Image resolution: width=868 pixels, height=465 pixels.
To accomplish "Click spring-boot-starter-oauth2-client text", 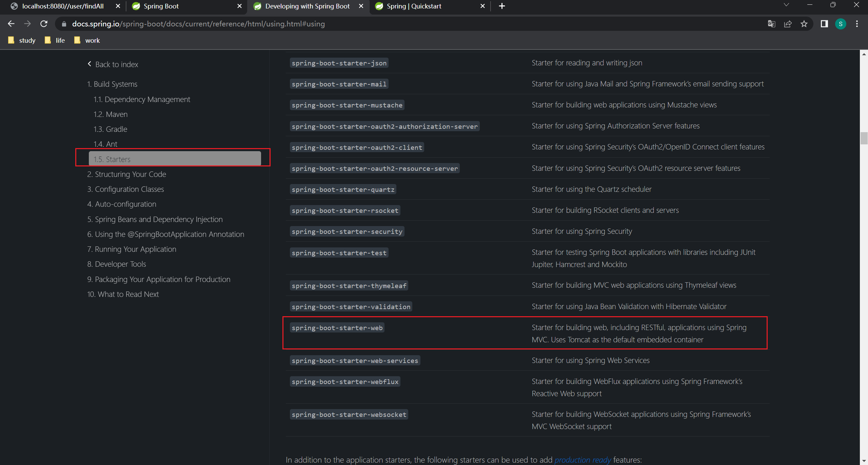I will (x=357, y=147).
